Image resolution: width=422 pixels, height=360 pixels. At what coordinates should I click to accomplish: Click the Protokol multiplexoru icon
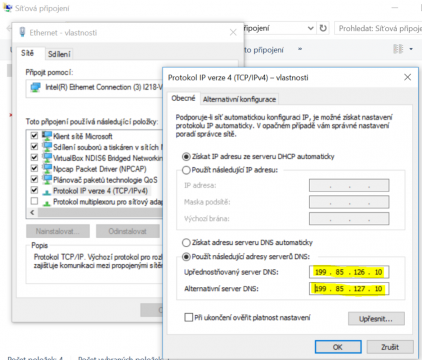pos(47,202)
